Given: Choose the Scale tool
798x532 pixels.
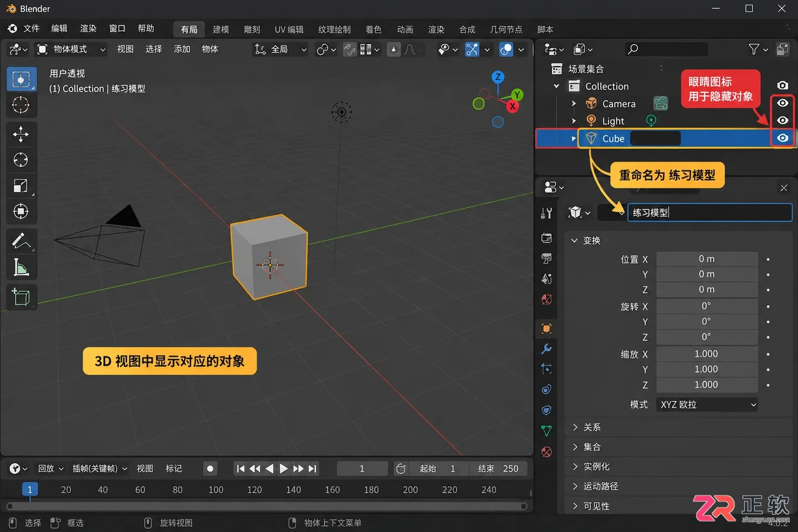Looking at the screenshot, I should point(21,186).
